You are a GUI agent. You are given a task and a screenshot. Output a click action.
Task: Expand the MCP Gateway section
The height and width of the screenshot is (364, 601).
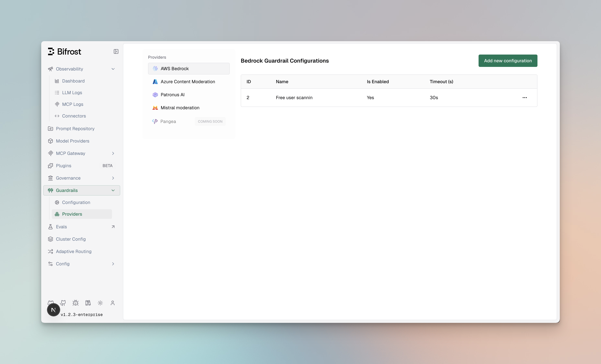coord(81,153)
